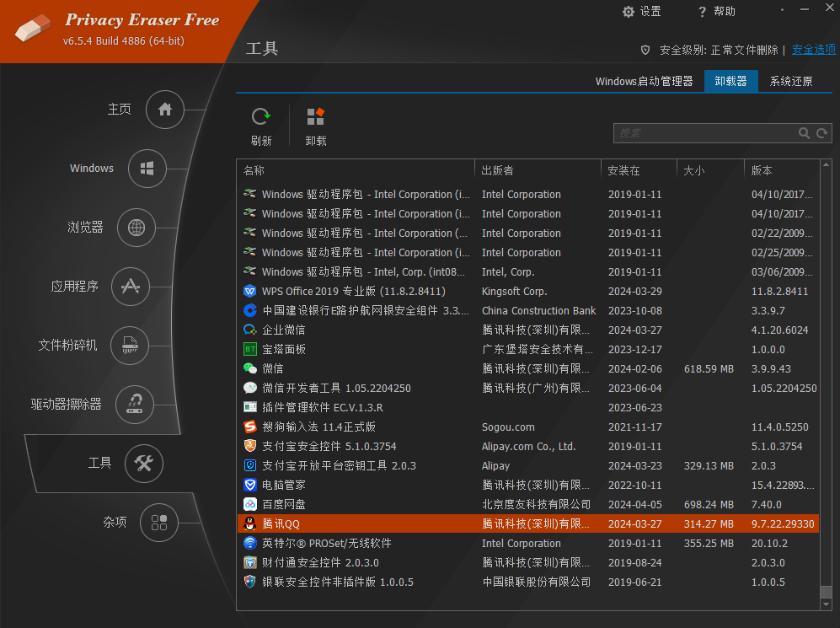Select the 宝塔面板 BT icon

point(249,349)
